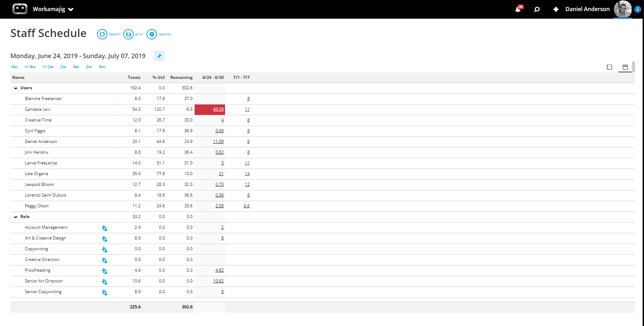Open Lance FreeLance's 3 hours link
Viewport: 644px width, 326px height.
222,163
